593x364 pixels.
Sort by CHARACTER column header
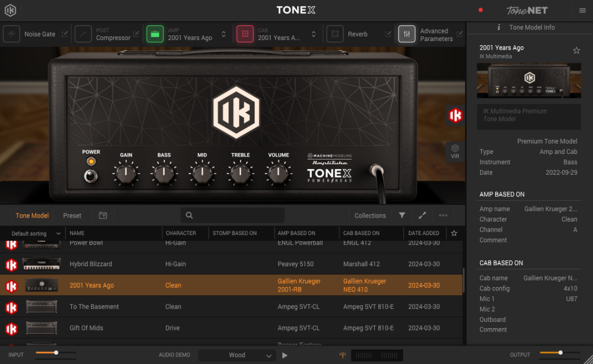181,233
